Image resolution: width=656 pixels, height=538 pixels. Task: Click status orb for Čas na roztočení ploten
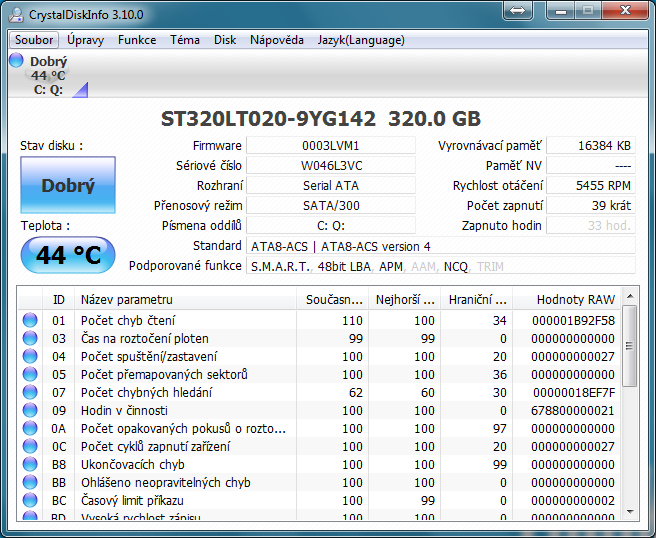point(30,338)
